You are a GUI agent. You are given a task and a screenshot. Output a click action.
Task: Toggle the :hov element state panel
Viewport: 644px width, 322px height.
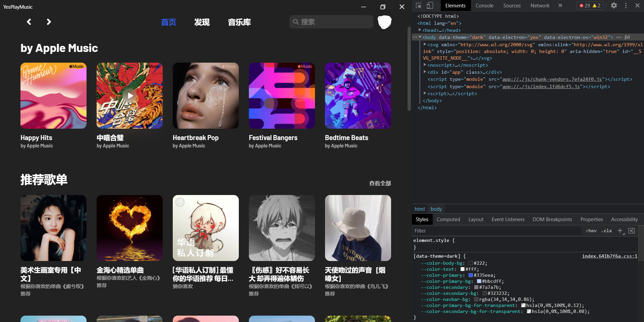click(x=591, y=231)
